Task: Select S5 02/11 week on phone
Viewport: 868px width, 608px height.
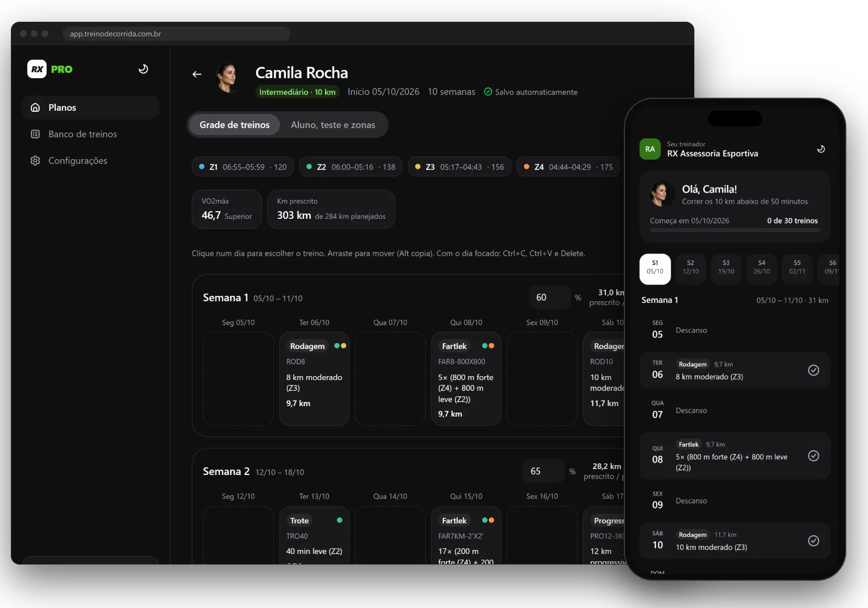Action: click(x=797, y=269)
